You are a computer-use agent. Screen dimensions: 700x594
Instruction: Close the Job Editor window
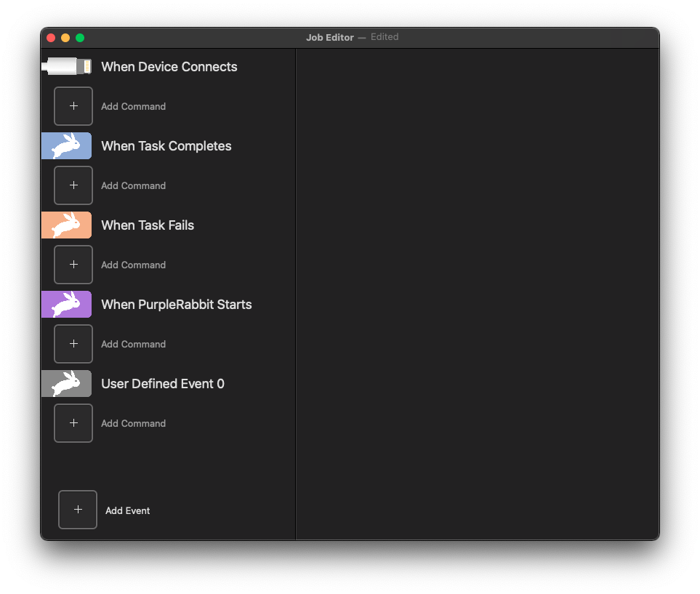coord(51,38)
